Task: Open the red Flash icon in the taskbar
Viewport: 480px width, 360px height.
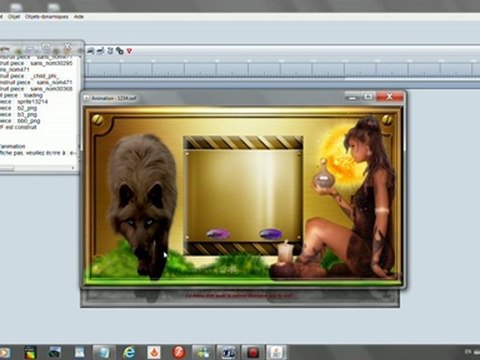Action: (179, 352)
